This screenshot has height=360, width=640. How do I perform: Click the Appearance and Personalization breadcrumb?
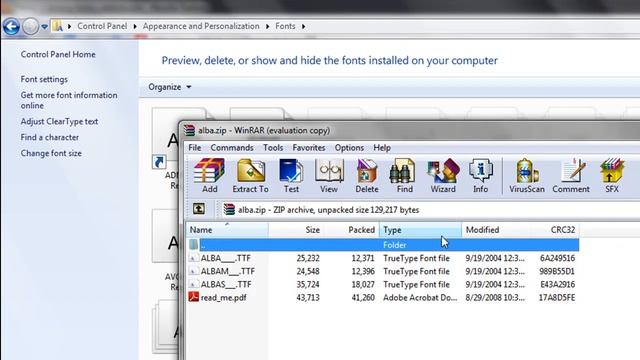tap(201, 26)
